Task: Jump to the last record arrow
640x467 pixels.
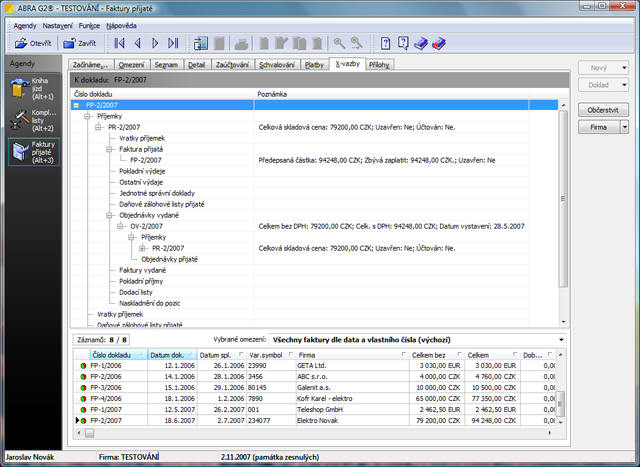Action: point(173,43)
